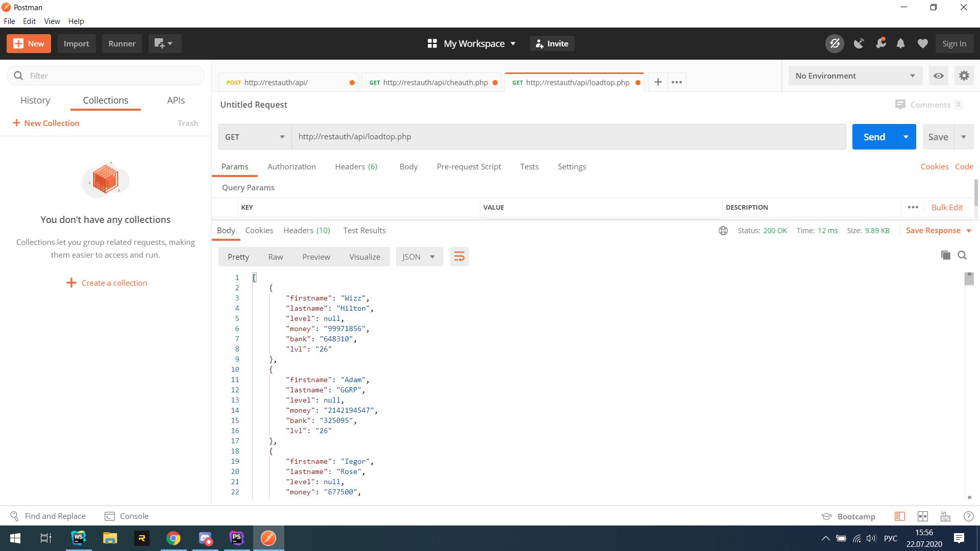Open keyboard shortcuts icon in status bar

(945, 516)
